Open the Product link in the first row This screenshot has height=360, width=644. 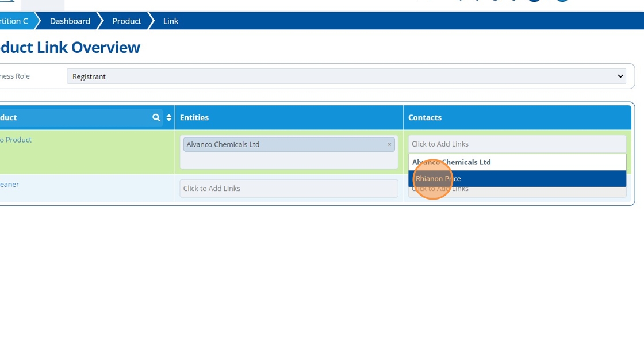pyautogui.click(x=16, y=140)
